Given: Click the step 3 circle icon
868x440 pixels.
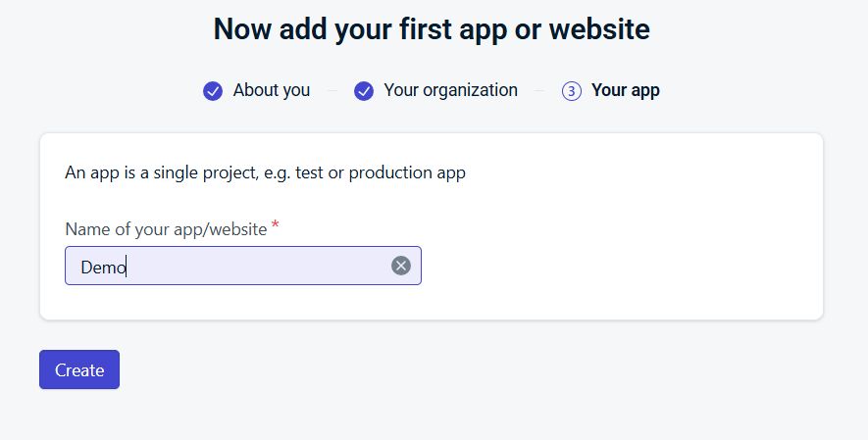Looking at the screenshot, I should pos(572,91).
